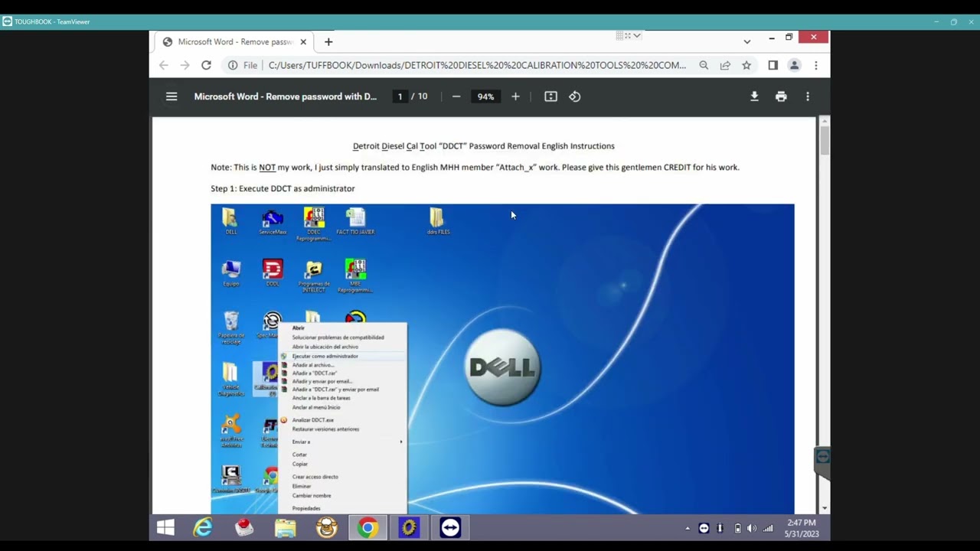Click the vertical scrollbar thumb
The height and width of the screenshot is (551, 980).
[x=824, y=140]
